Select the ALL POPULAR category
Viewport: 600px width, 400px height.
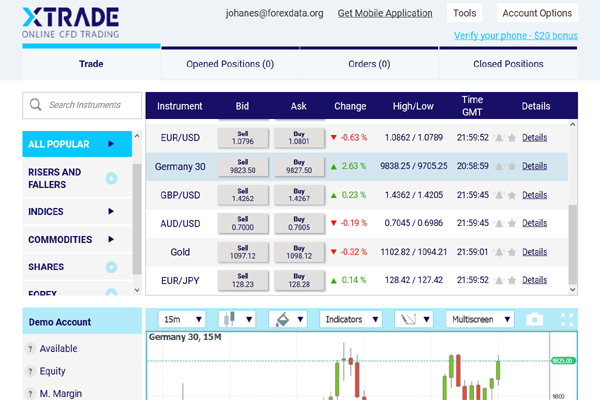click(x=77, y=144)
